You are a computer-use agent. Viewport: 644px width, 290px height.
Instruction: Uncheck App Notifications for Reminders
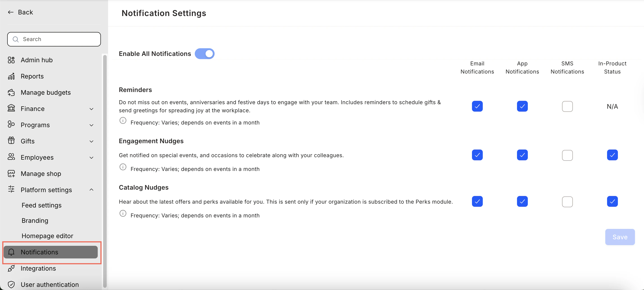click(522, 106)
